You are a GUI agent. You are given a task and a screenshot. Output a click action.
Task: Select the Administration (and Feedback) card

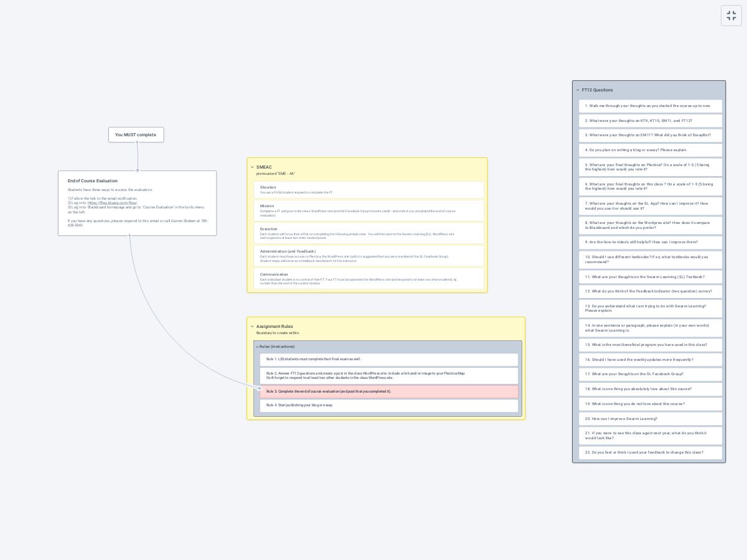369,256
